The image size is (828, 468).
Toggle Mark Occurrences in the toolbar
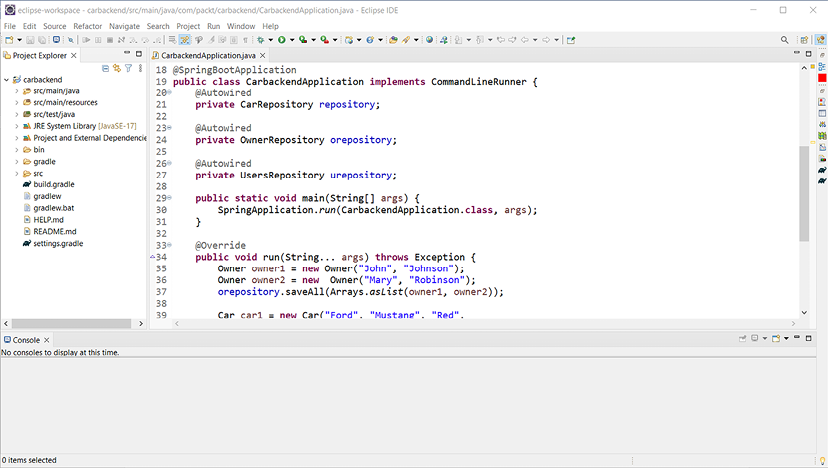pyautogui.click(x=185, y=40)
